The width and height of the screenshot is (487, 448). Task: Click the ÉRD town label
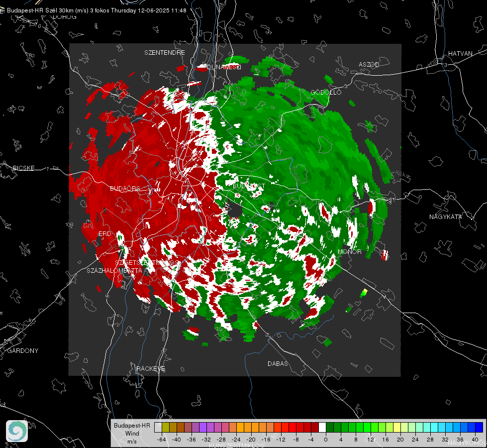[x=104, y=234]
